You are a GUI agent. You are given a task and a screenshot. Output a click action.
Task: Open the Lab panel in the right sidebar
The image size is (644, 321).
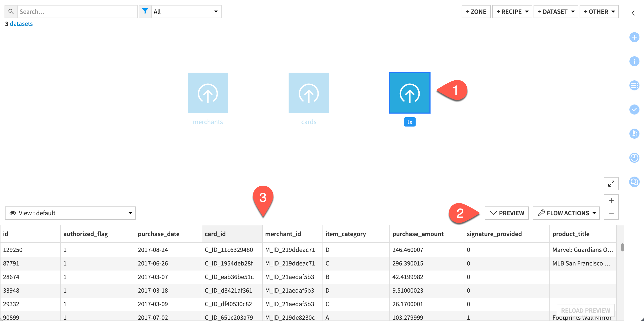coord(634,134)
